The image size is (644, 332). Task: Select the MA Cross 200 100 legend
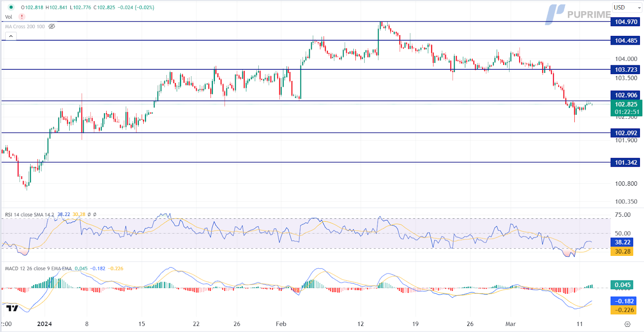coord(25,27)
